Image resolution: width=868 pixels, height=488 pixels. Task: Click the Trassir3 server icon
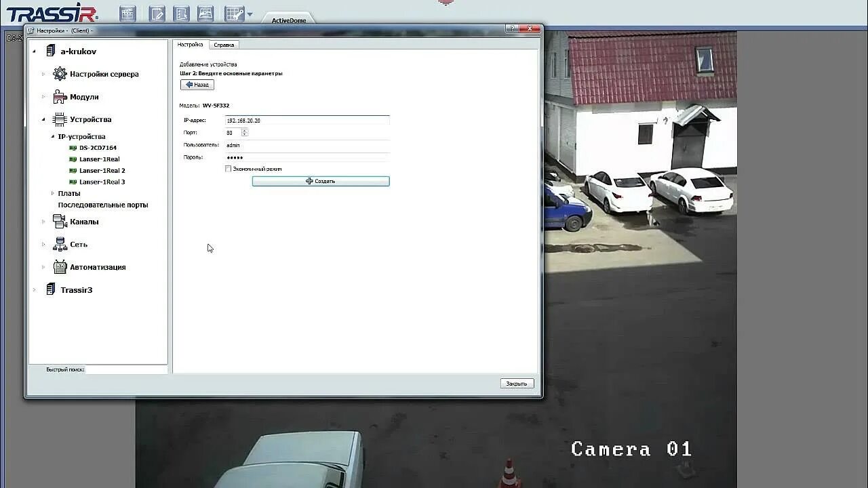pos(50,289)
